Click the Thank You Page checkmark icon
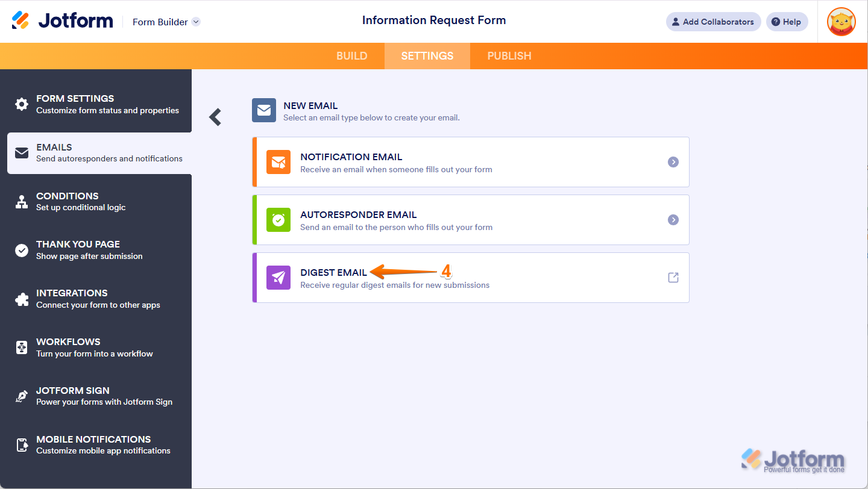 pos(22,250)
